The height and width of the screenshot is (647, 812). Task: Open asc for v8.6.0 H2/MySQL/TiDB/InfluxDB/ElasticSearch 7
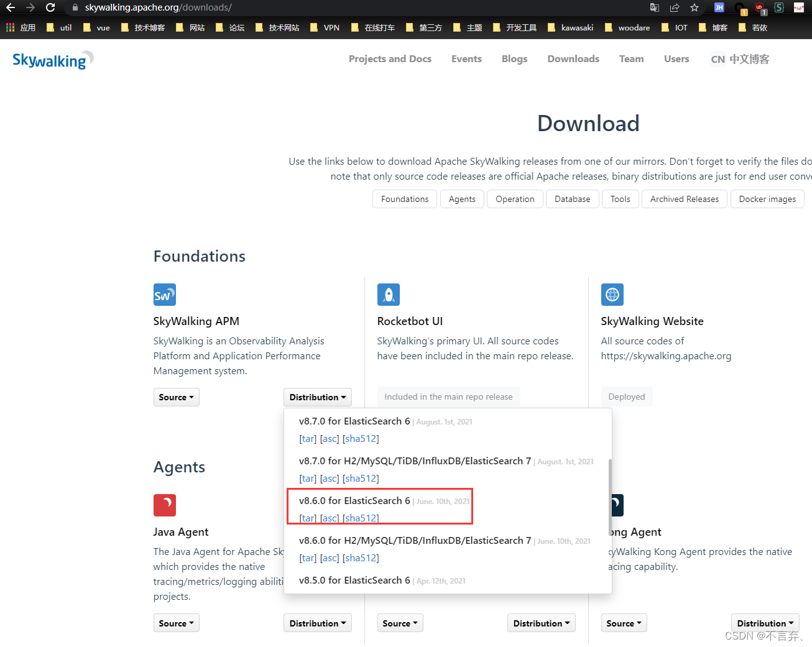coord(330,558)
